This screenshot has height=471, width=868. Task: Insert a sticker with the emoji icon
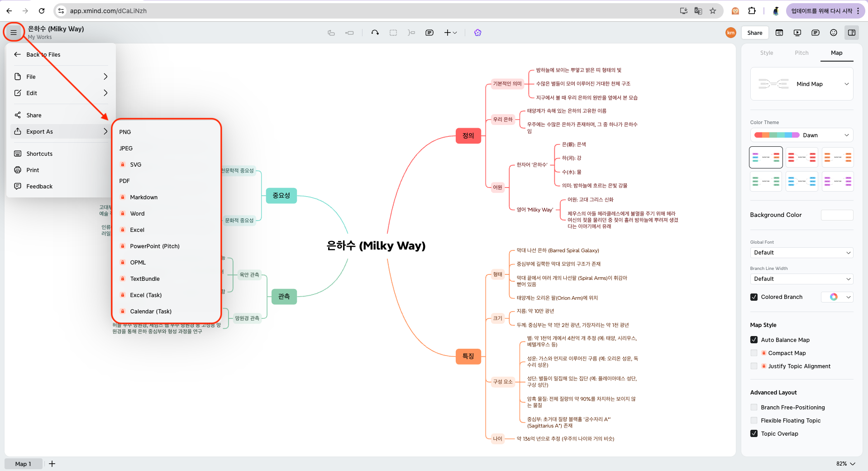(833, 33)
